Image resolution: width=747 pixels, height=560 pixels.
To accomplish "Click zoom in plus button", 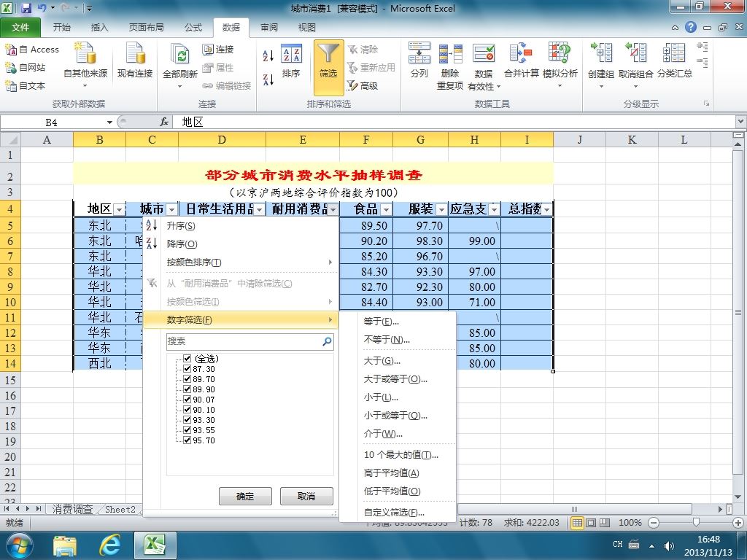I will tap(739, 523).
